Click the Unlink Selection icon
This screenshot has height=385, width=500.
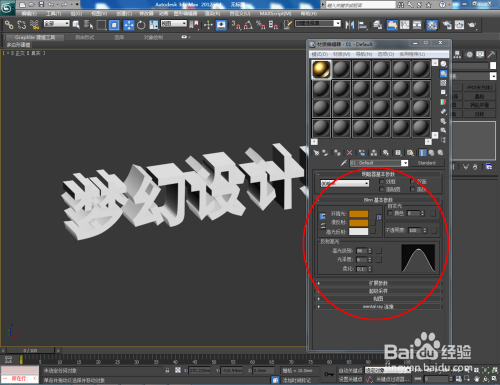coord(22,25)
